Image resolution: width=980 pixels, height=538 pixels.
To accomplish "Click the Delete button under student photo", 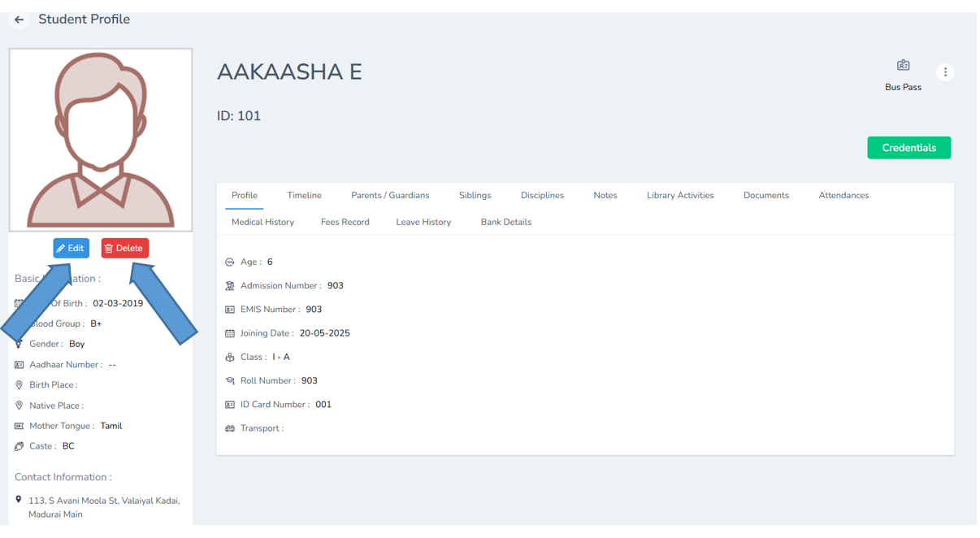I will point(124,248).
